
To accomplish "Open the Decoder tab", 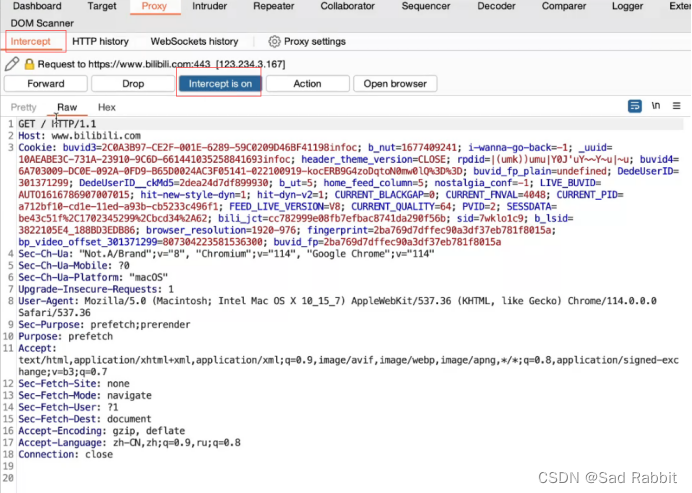I will 496,6.
